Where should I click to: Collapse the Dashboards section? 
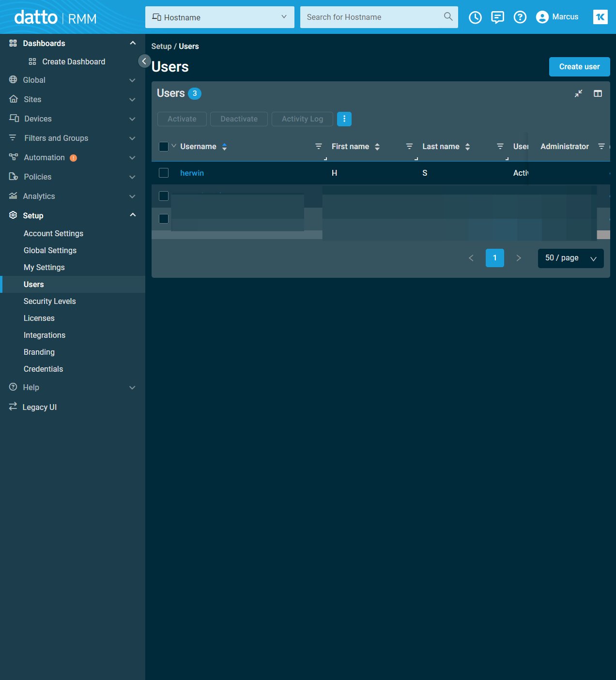click(133, 43)
